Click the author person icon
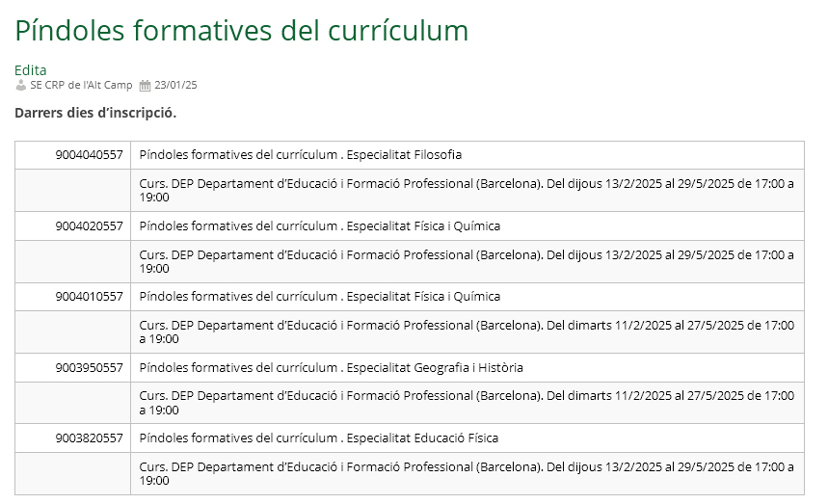 click(21, 85)
